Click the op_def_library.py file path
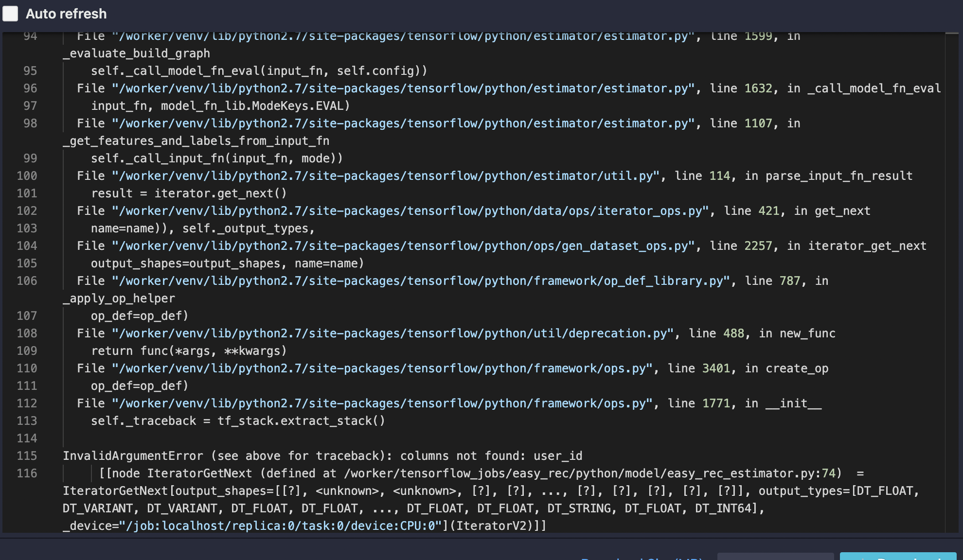 pos(421,281)
